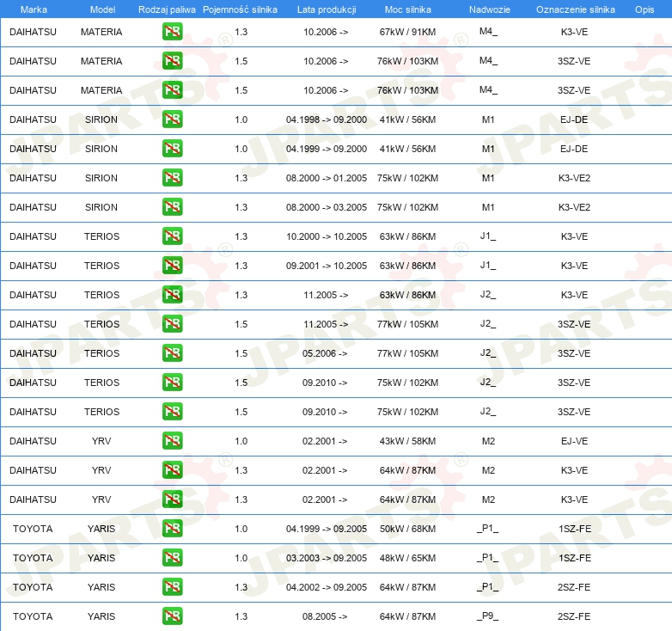Click fuel icon in Terios 09.2001 row

click(172, 266)
